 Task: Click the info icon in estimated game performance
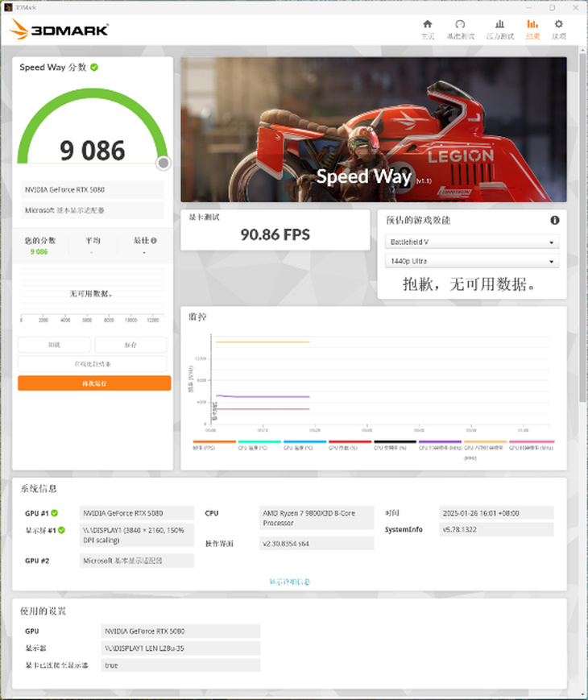554,220
